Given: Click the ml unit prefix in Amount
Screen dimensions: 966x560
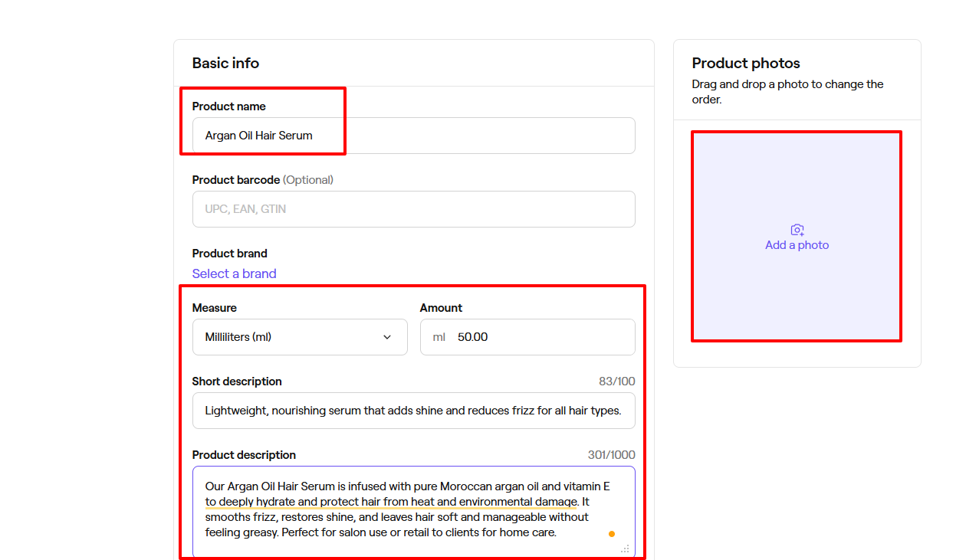Looking at the screenshot, I should (x=438, y=337).
